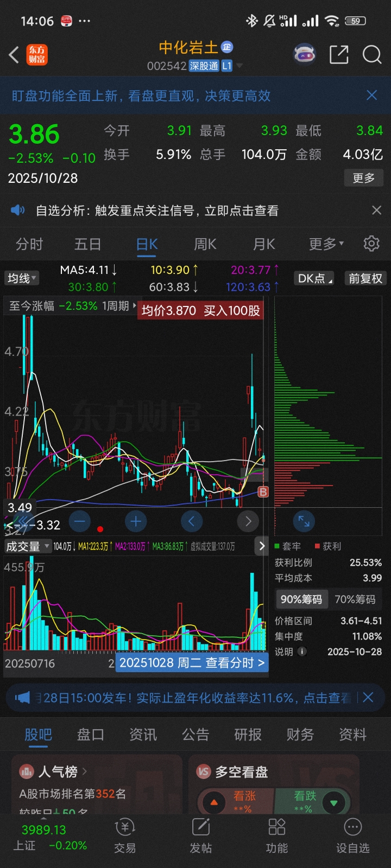Tap the L1 level badge

(227, 66)
